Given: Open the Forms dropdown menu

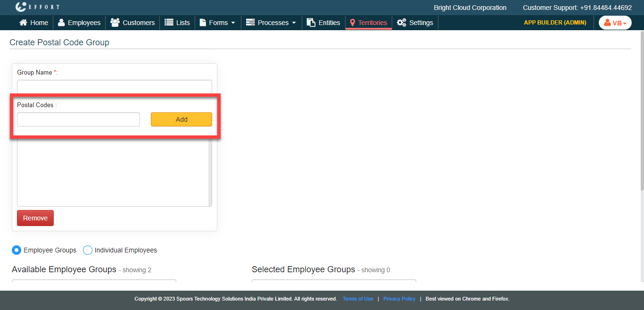Looking at the screenshot, I should (217, 23).
